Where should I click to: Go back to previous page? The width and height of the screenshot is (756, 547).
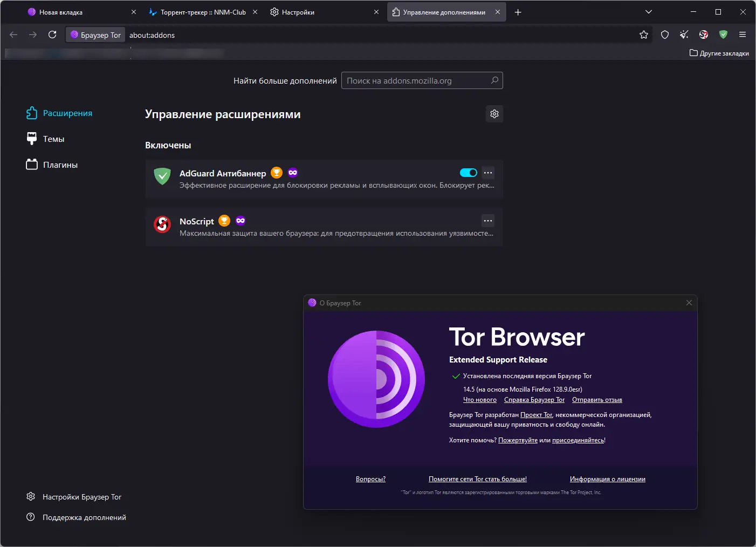click(x=13, y=35)
